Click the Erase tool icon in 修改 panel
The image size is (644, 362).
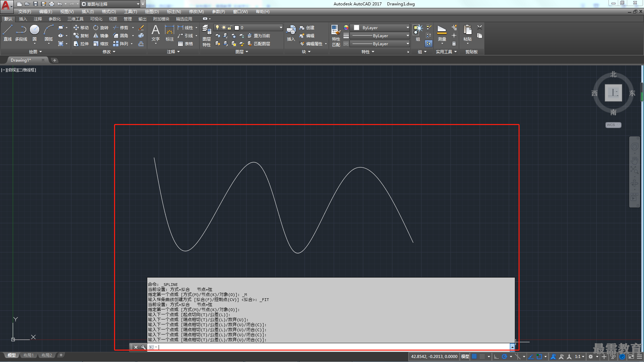coord(141,27)
